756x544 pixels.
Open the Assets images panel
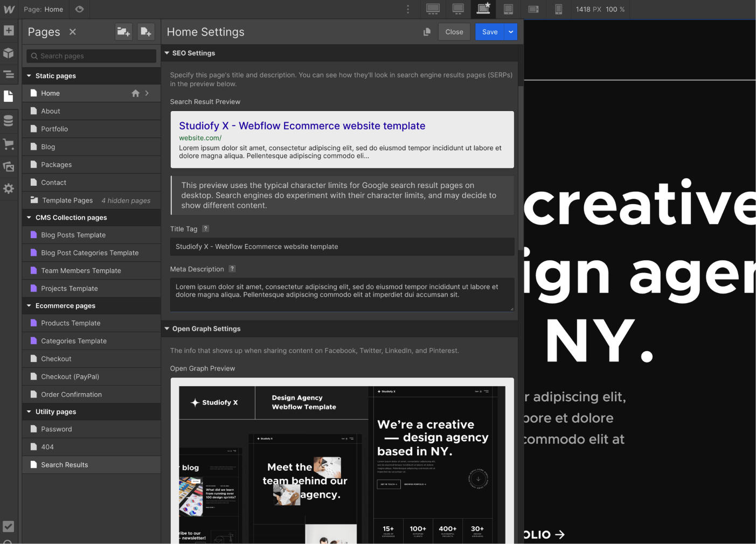[x=9, y=166]
